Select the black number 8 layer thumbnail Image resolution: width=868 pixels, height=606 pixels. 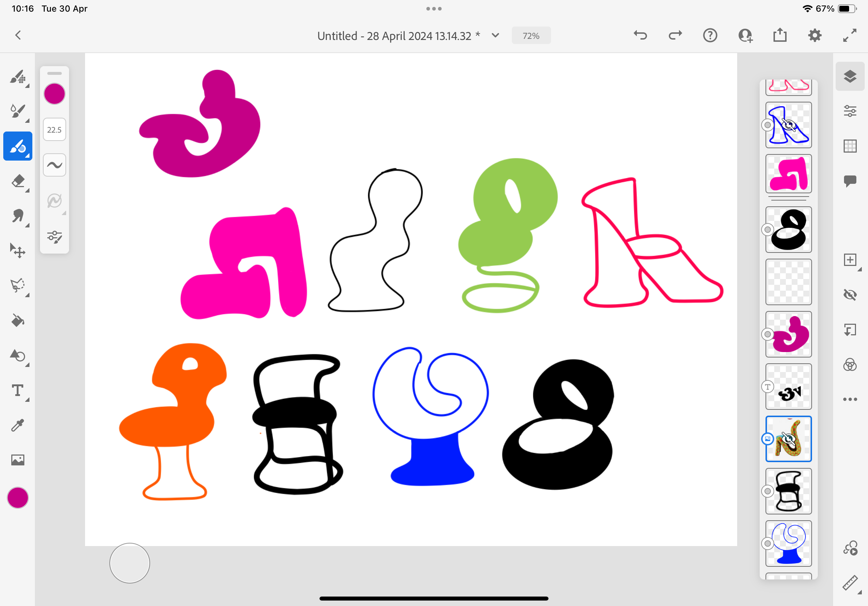point(789,230)
